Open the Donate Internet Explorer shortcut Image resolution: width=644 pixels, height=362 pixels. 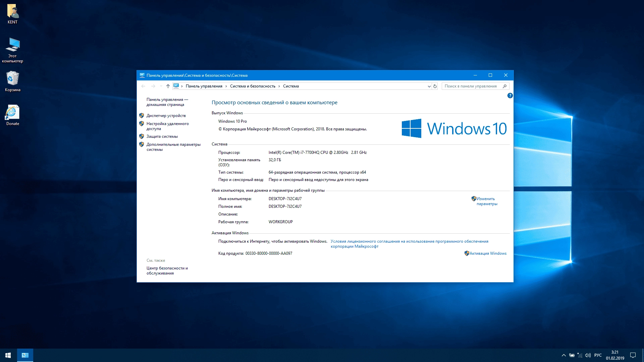click(13, 115)
